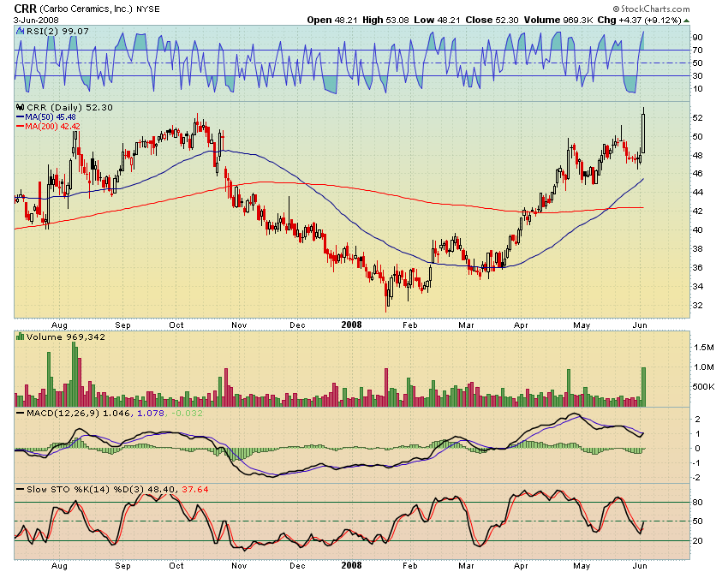This screenshot has height=572, width=728.
Task: Click the red 37.64 stochastic %D value
Action: click(195, 489)
